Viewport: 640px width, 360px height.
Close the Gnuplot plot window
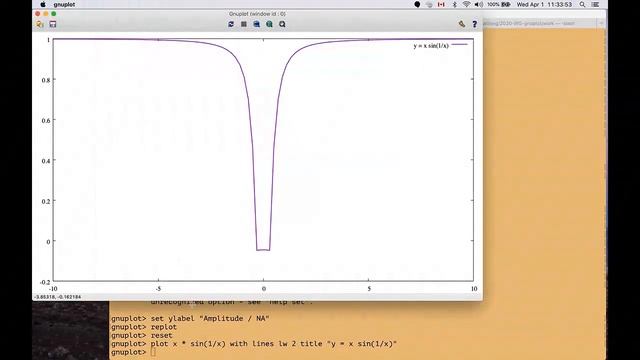pyautogui.click(x=38, y=13)
